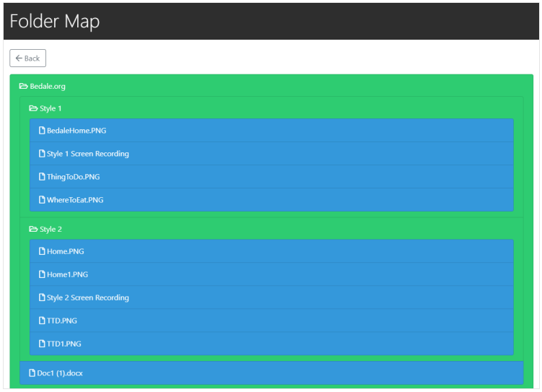Open the BedaleHome.PNG file name
Viewport: 542px width, 392px height.
coord(77,131)
